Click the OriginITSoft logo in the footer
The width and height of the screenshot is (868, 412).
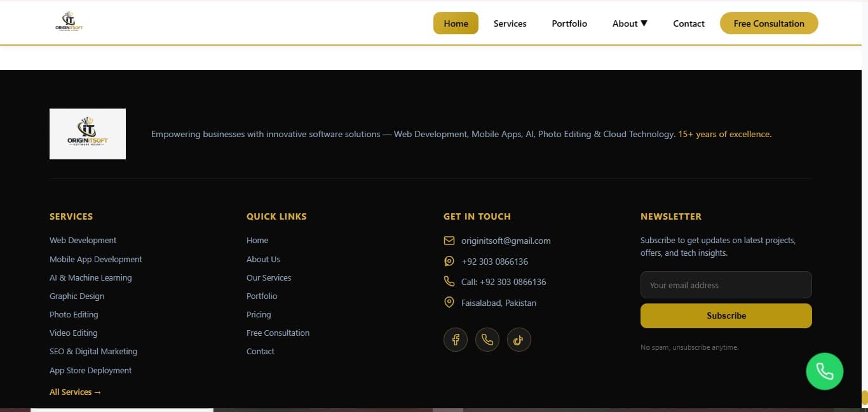88,134
